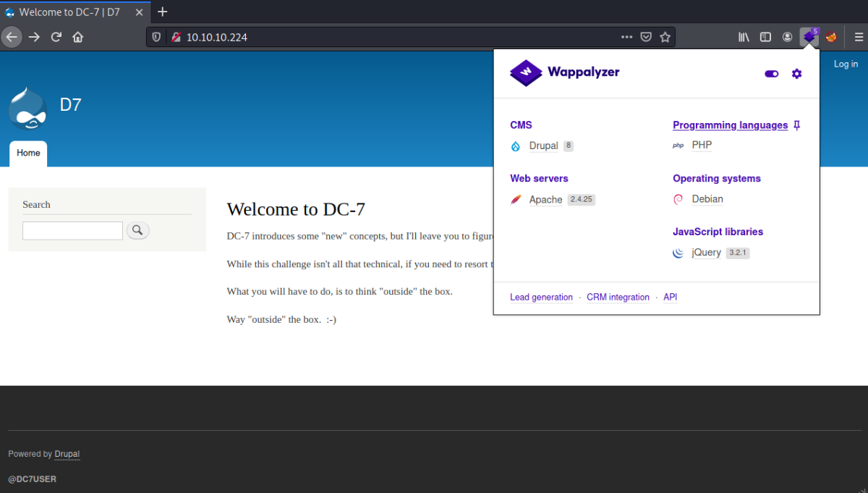Click the Drupal icon in Wappalyzer

coord(516,146)
